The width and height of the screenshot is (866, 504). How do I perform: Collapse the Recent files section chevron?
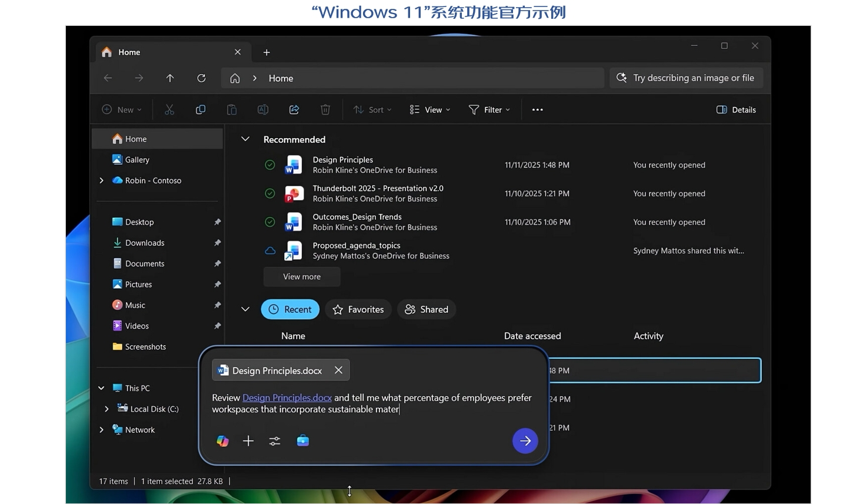245,309
